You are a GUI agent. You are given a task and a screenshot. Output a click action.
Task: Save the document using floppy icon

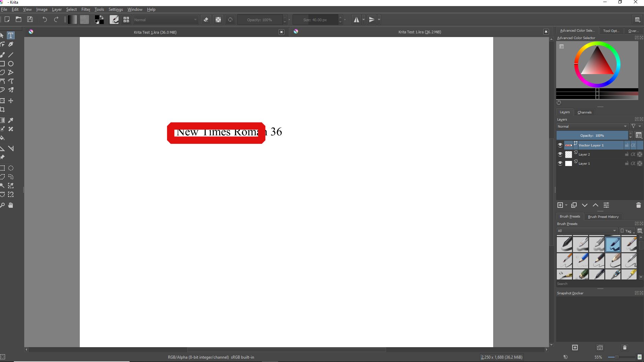click(x=30, y=20)
